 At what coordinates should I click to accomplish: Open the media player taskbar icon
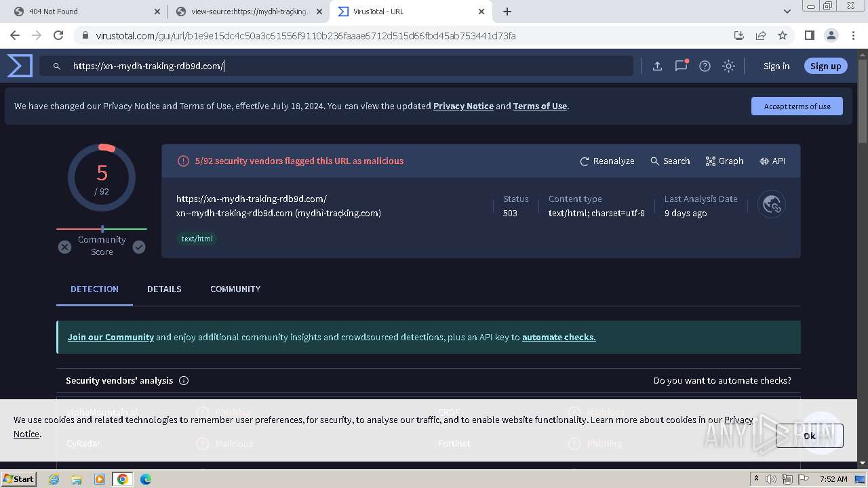pyautogui.click(x=100, y=479)
